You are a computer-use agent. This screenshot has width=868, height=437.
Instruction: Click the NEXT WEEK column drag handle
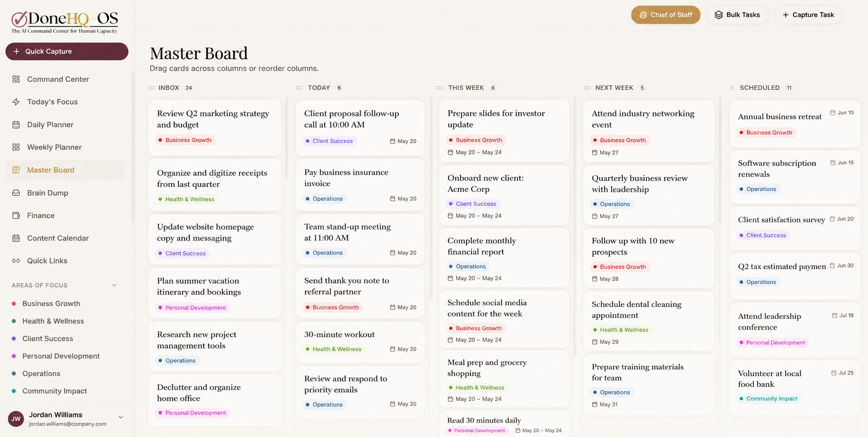pos(587,88)
